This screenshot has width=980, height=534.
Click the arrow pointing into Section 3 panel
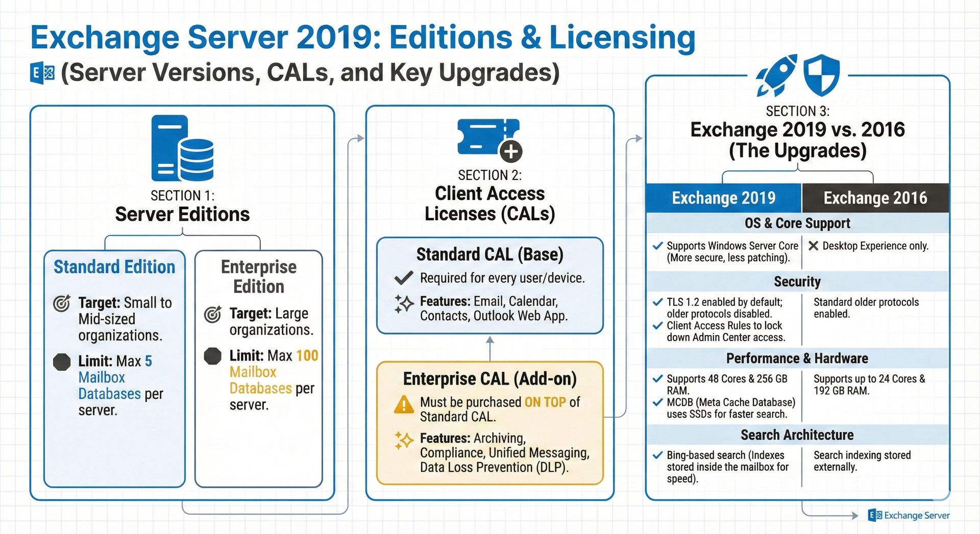(x=638, y=138)
